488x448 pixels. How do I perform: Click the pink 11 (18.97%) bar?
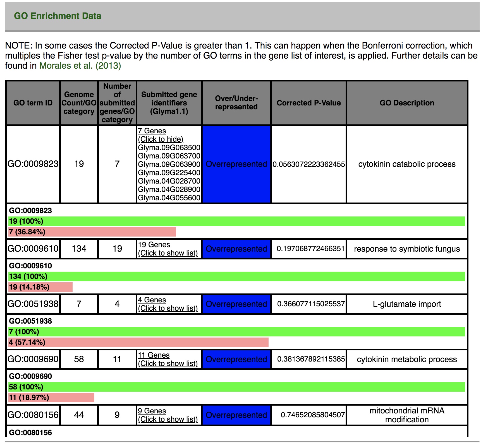[51, 398]
